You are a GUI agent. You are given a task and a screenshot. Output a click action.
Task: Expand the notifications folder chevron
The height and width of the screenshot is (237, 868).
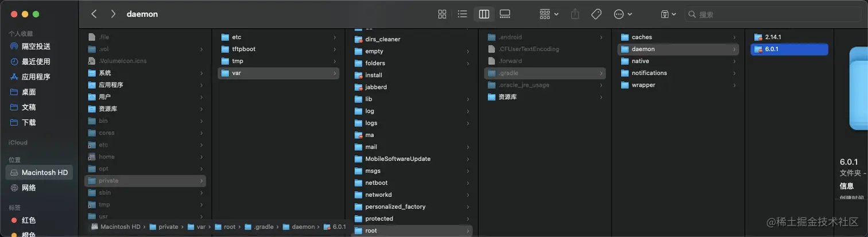(734, 73)
